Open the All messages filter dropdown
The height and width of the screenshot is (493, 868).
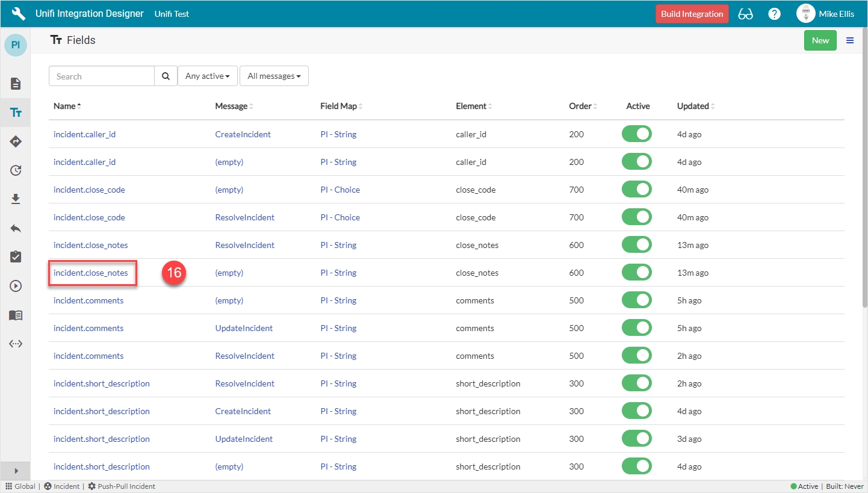274,76
